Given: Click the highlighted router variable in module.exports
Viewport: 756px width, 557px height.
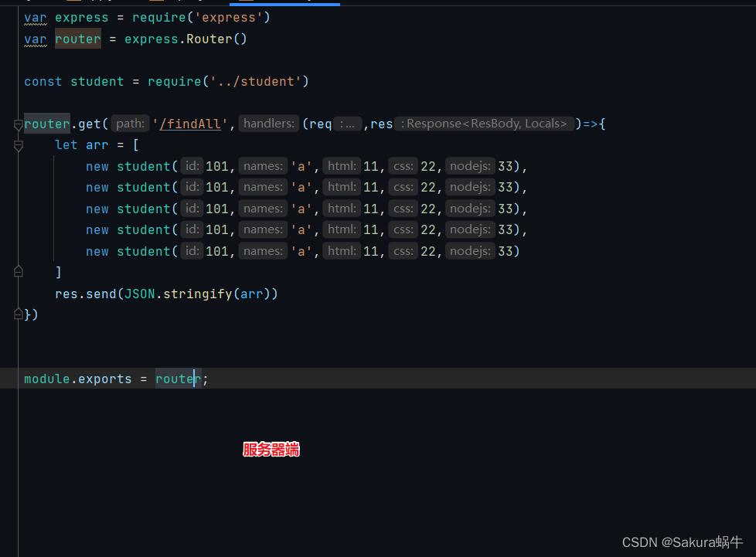Looking at the screenshot, I should 177,379.
